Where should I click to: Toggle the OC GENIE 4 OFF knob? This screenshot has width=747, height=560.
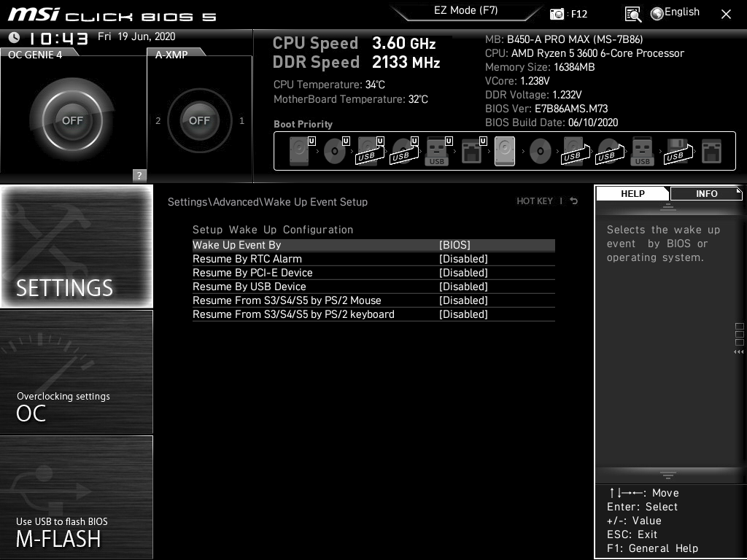click(72, 120)
